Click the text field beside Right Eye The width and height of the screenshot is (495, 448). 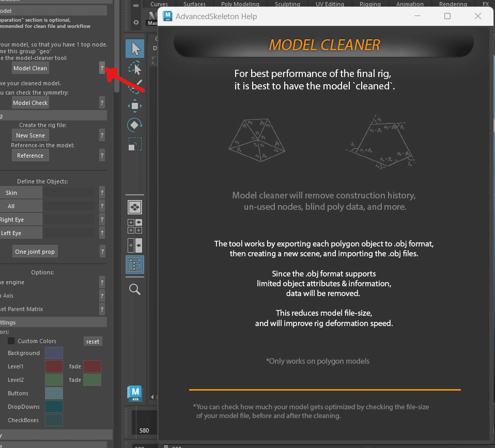coord(69,220)
